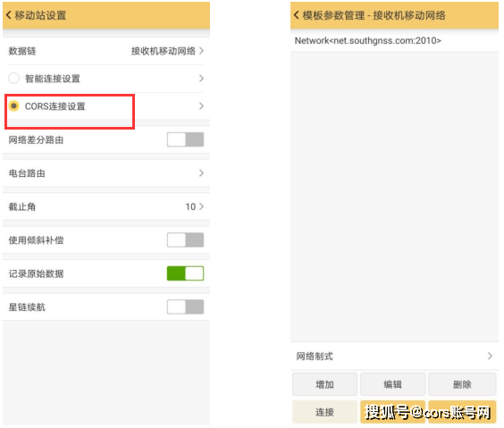Expand the 网络制式 option
504x428 pixels.
(x=394, y=356)
